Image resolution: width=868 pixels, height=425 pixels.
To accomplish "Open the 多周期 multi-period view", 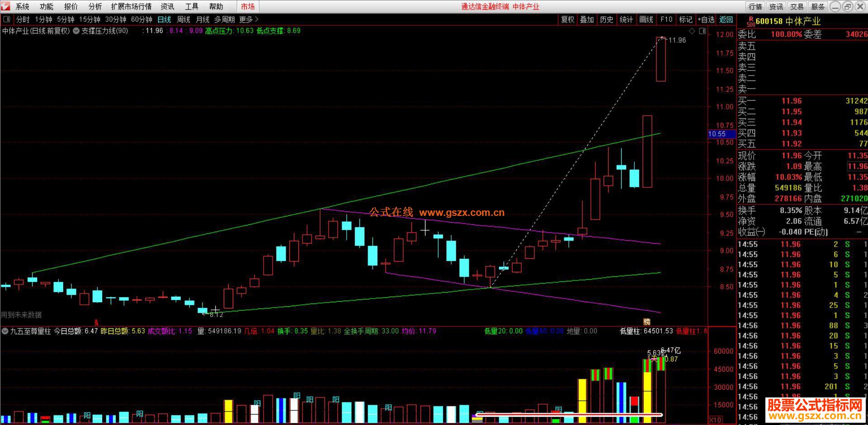I will pos(224,19).
